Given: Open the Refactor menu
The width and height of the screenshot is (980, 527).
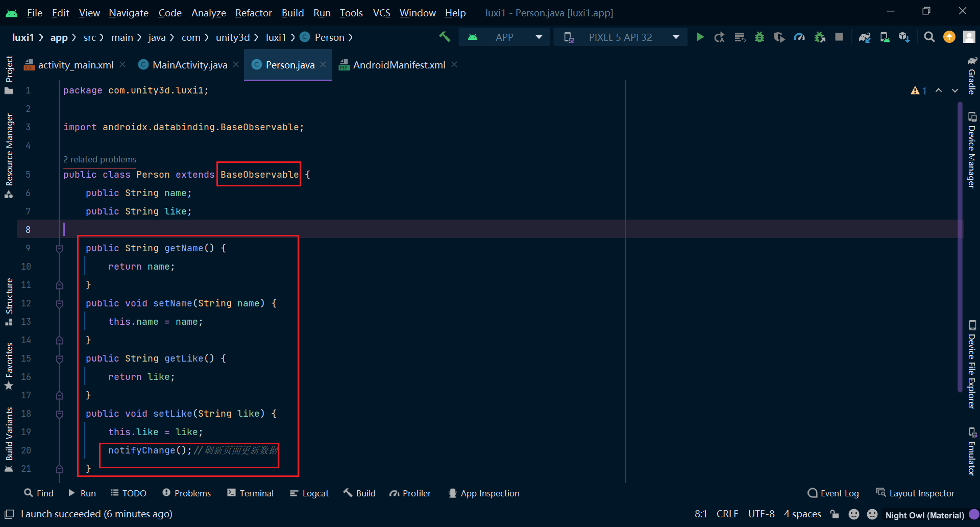Looking at the screenshot, I should [x=253, y=13].
